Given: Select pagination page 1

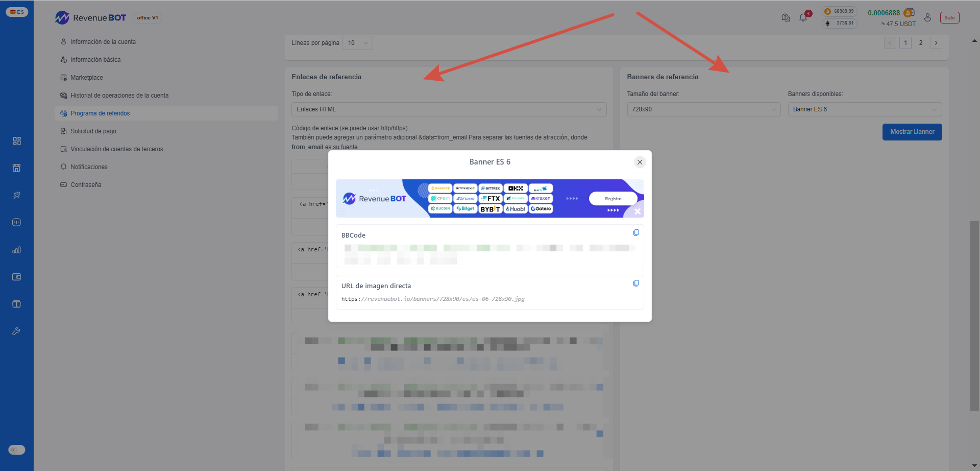Looking at the screenshot, I should pos(905,43).
